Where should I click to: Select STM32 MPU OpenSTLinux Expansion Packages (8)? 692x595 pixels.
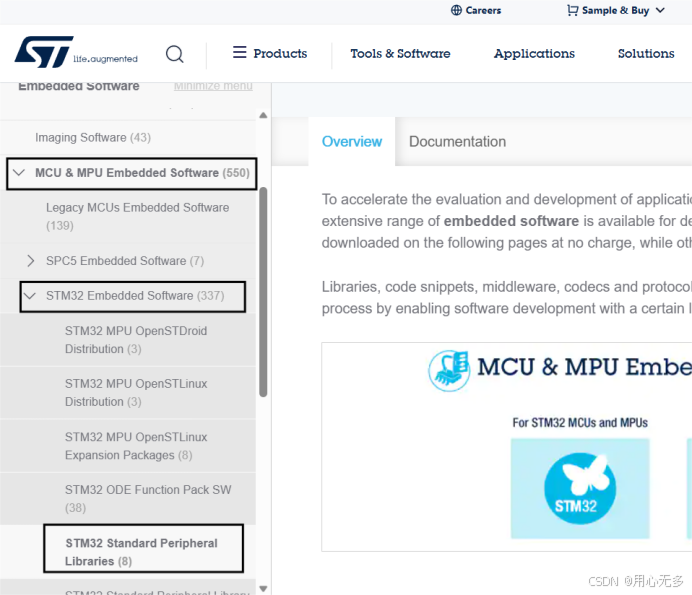[x=136, y=446]
